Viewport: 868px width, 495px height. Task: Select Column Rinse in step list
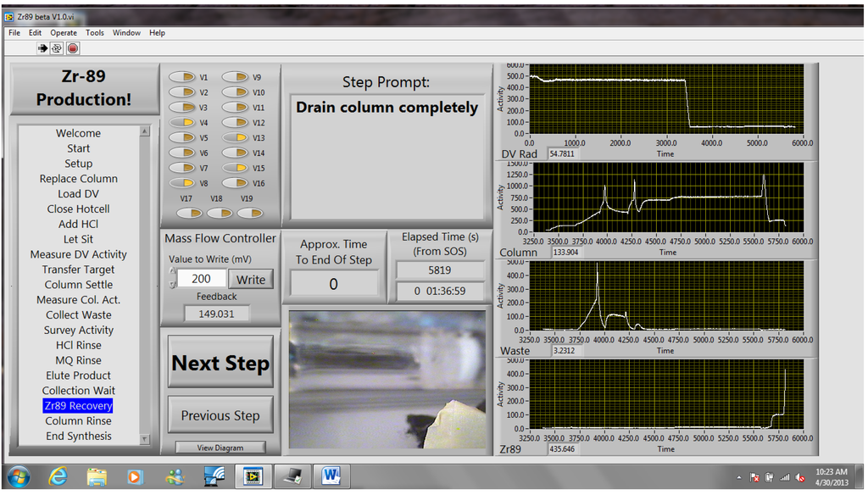[x=78, y=420]
